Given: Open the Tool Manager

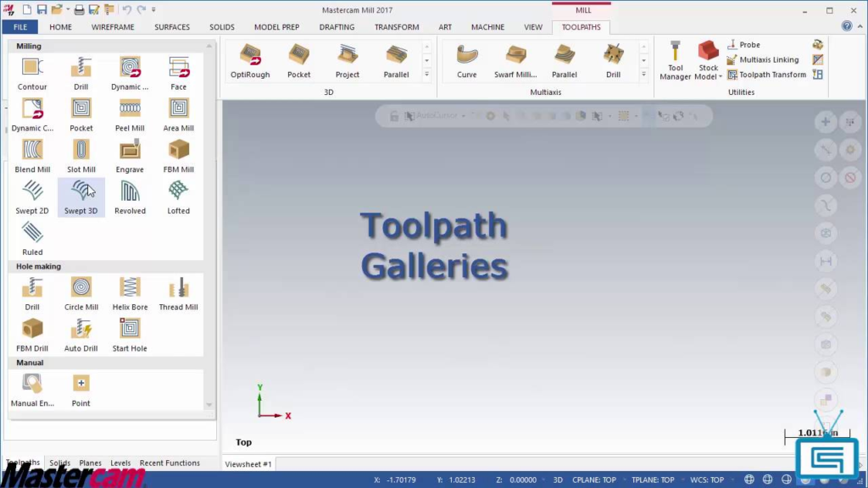Looking at the screenshot, I should (675, 61).
